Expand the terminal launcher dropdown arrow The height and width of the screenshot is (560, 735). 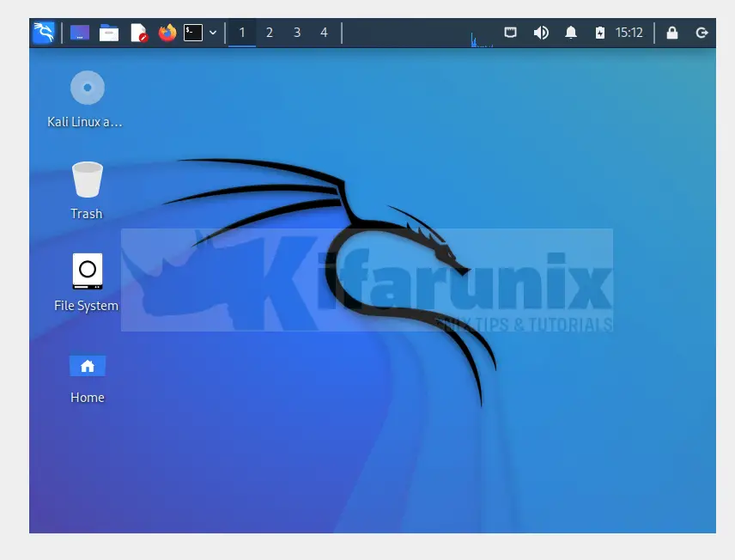(213, 33)
